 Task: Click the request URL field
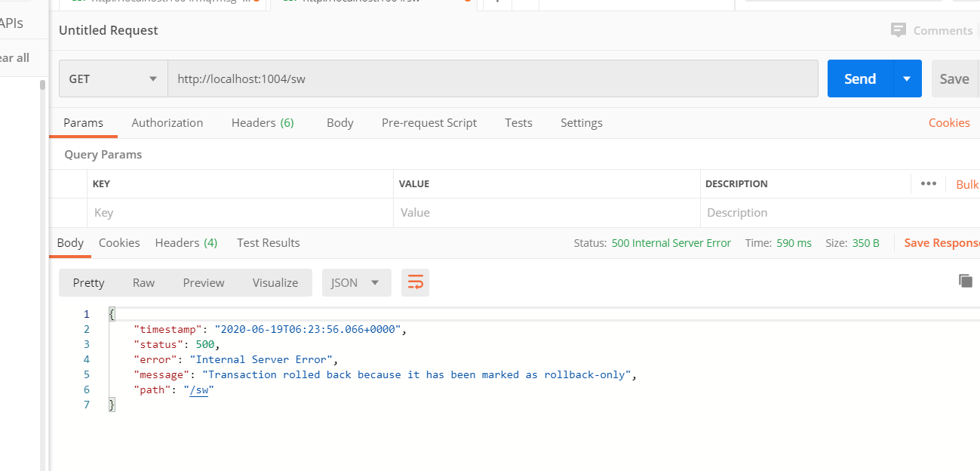[493, 78]
